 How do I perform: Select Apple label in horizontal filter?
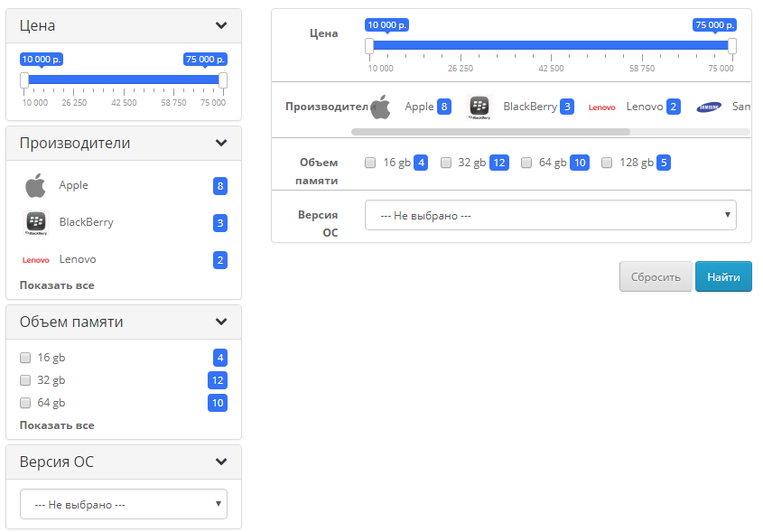(x=419, y=107)
